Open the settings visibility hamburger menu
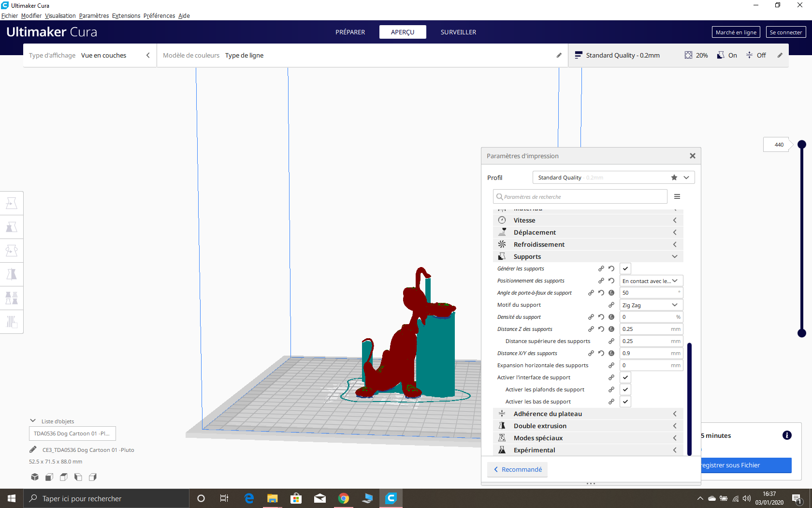Viewport: 812px width, 508px height. click(x=677, y=196)
